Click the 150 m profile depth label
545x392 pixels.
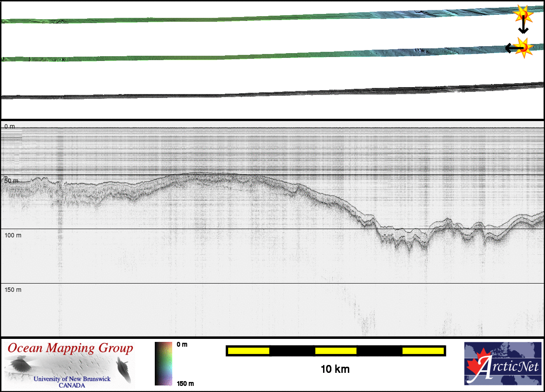(12, 290)
